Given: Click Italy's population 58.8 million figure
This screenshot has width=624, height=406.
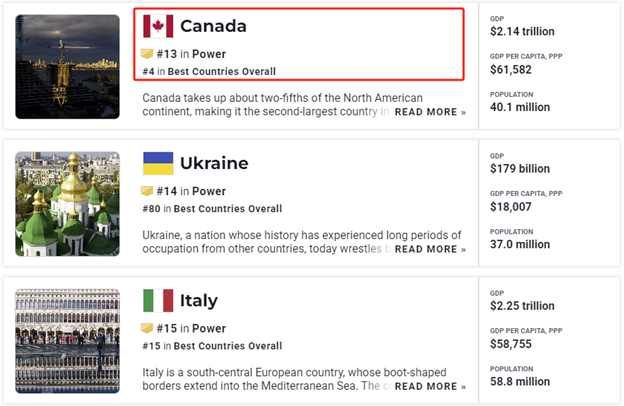Looking at the screenshot, I should tap(519, 381).
